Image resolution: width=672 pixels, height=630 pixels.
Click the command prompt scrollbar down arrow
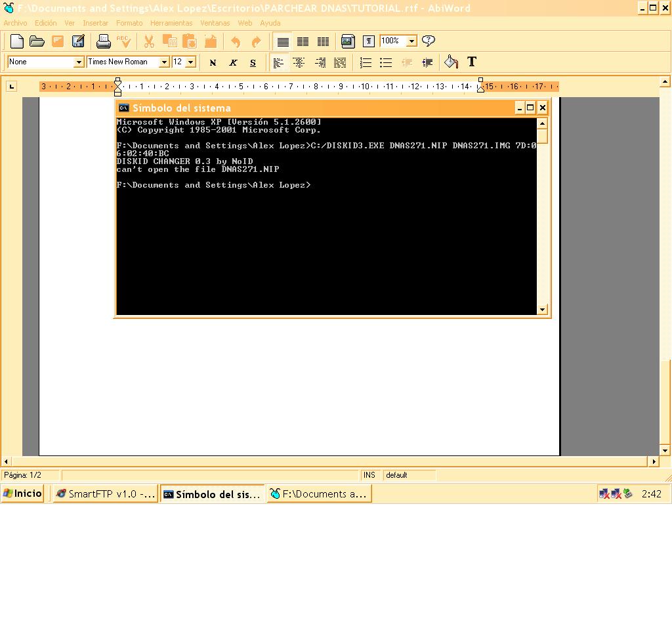pos(542,309)
